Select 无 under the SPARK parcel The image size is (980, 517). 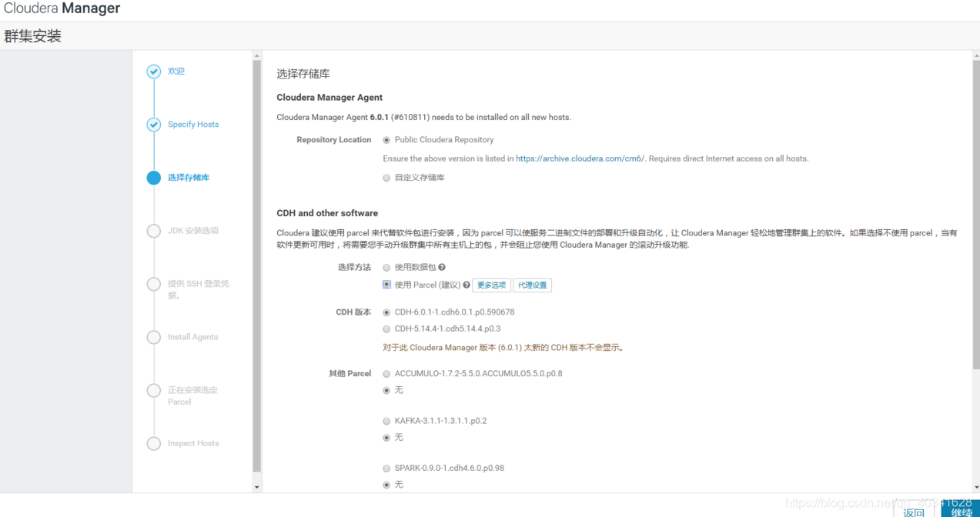(386, 485)
